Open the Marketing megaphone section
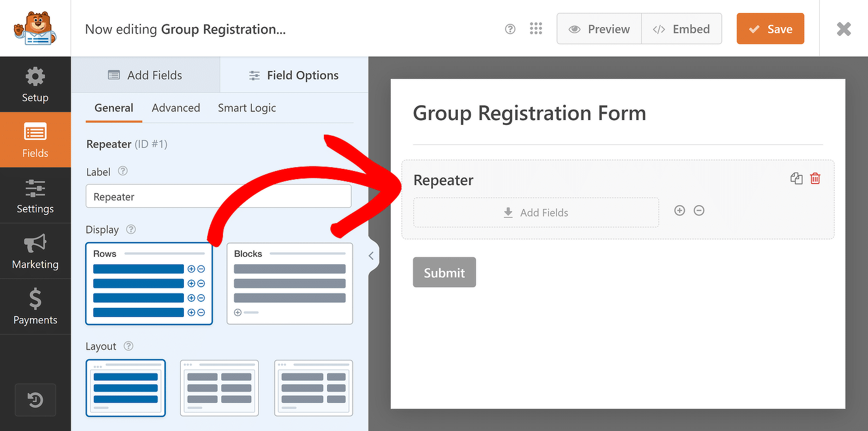 [35, 251]
